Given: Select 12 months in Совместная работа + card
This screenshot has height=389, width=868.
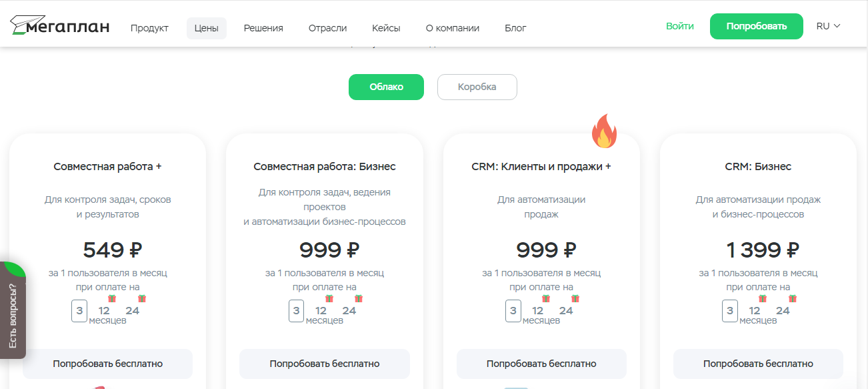Looking at the screenshot, I should coord(104,311).
